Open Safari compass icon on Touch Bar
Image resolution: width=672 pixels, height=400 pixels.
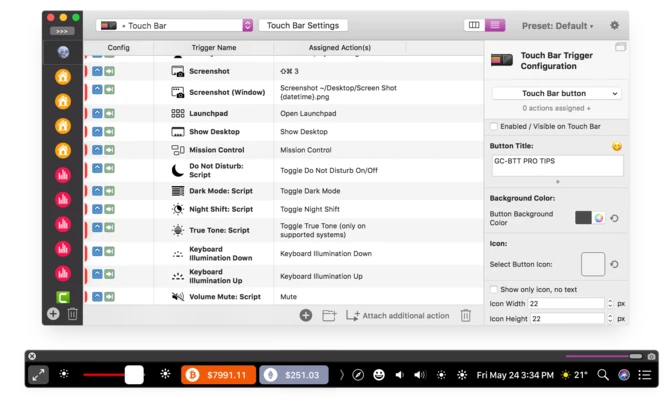[358, 375]
